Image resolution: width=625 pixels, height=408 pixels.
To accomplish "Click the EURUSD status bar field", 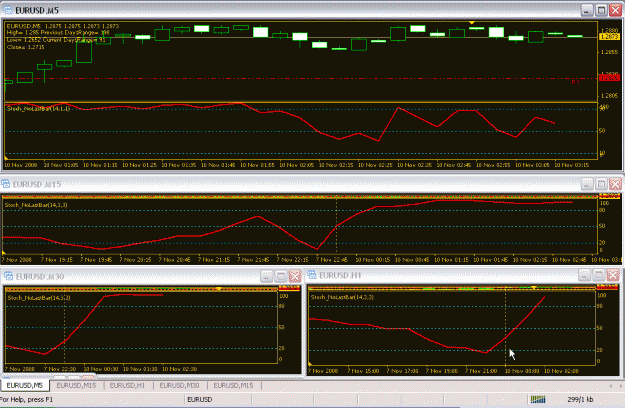I will coord(200,399).
